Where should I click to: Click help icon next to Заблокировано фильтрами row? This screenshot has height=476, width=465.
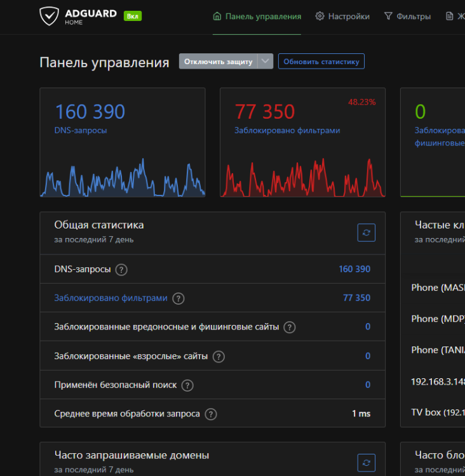tap(179, 298)
